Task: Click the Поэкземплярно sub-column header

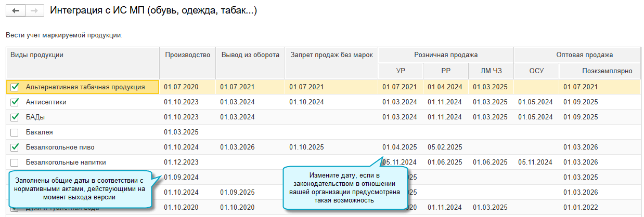Action: (x=600, y=71)
